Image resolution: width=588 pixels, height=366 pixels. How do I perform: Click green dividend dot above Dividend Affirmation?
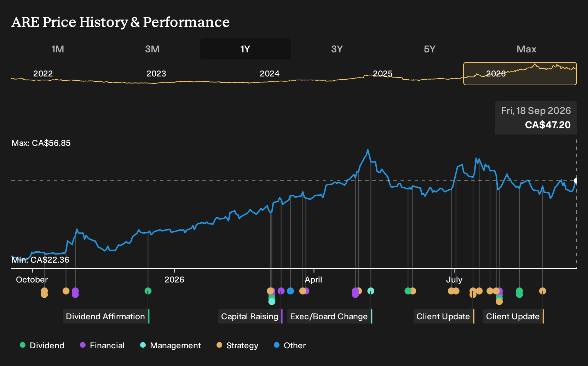[x=148, y=291]
